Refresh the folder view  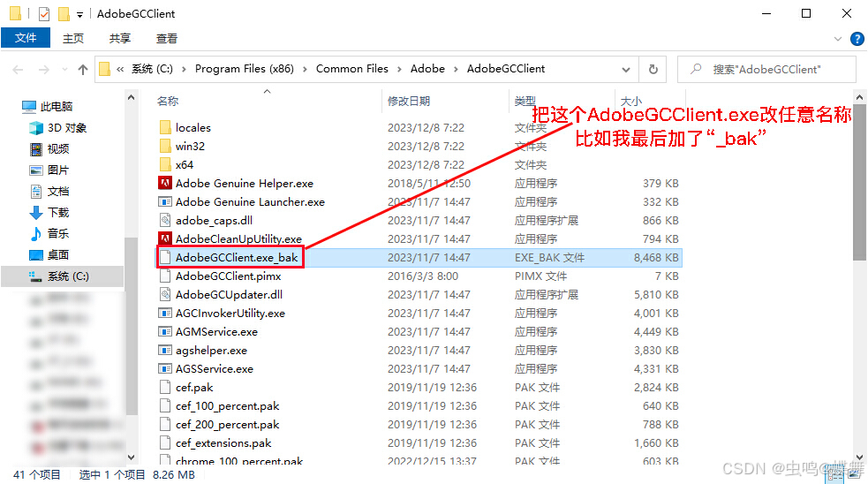653,70
